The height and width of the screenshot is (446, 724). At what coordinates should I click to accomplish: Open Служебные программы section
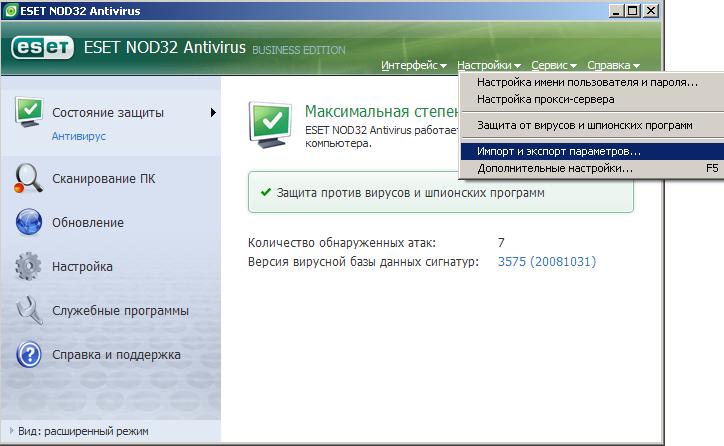click(x=121, y=311)
